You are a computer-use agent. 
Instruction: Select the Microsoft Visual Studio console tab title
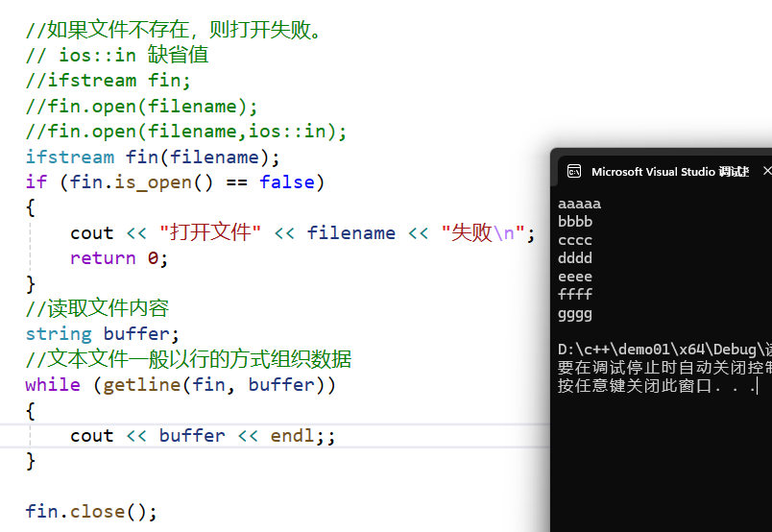pos(669,172)
